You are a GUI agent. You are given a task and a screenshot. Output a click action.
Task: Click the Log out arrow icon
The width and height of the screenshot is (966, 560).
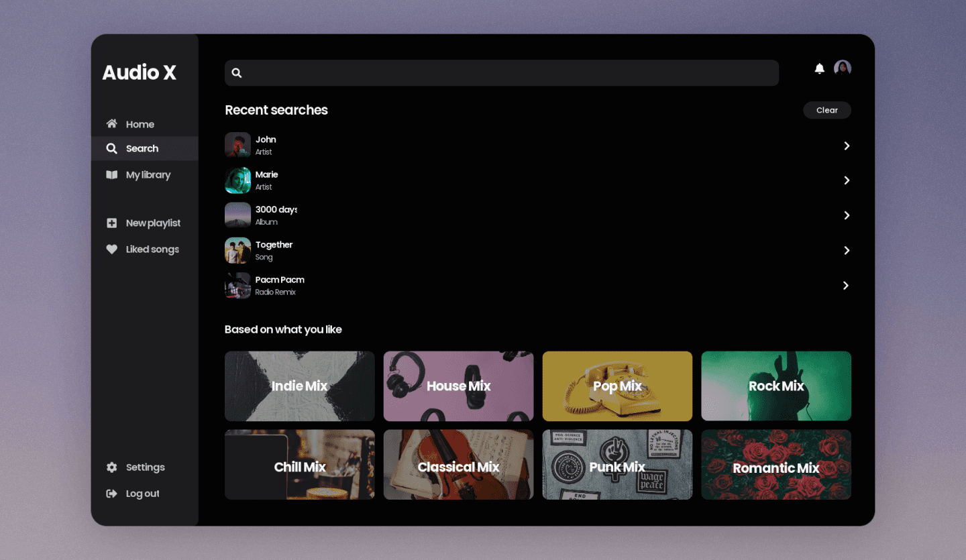111,494
